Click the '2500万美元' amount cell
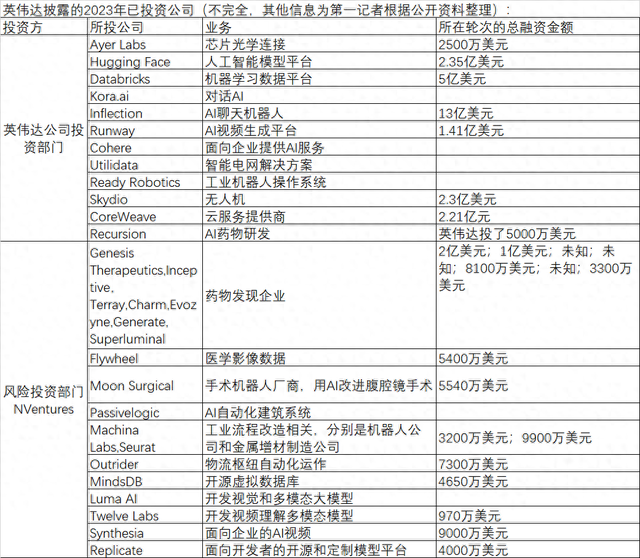Viewport: 640px width, 558px height. [x=538, y=44]
